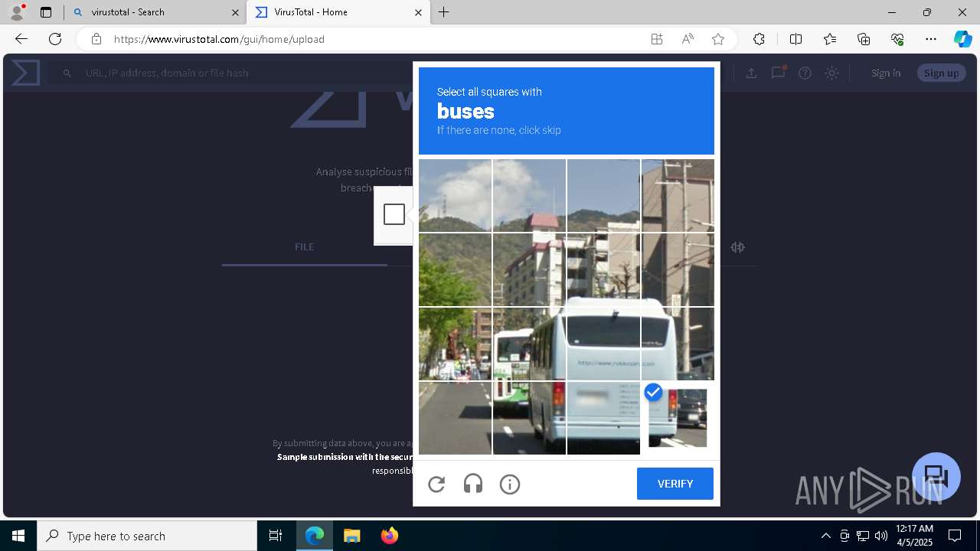Screen dimensions: 980x551
Task: Close the VirusTotal - Home tab
Action: (418, 12)
